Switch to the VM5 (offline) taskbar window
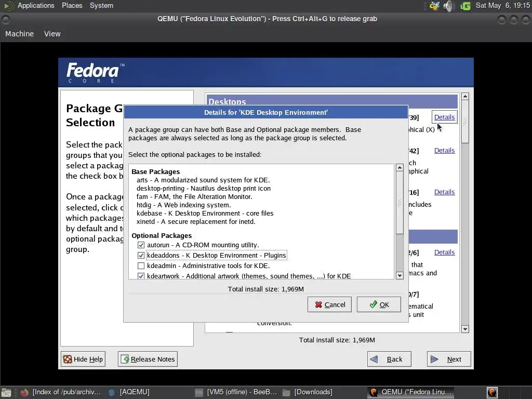 tap(236, 392)
